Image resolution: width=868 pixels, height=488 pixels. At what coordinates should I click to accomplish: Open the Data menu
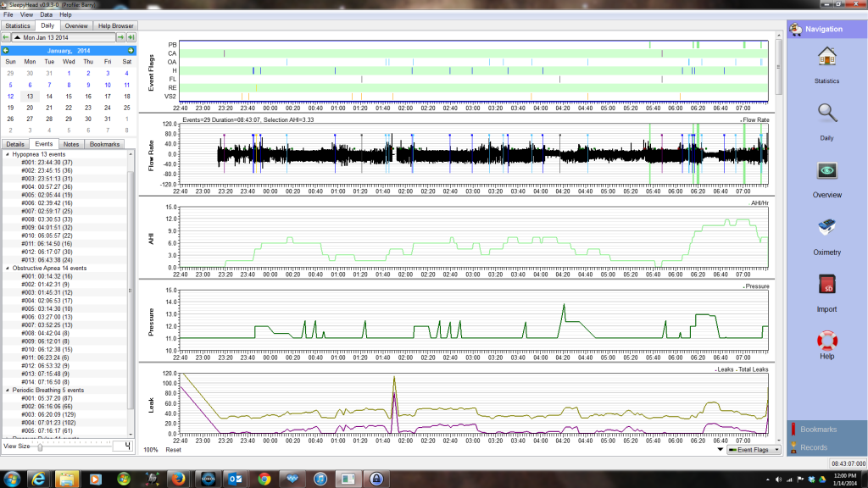point(46,15)
